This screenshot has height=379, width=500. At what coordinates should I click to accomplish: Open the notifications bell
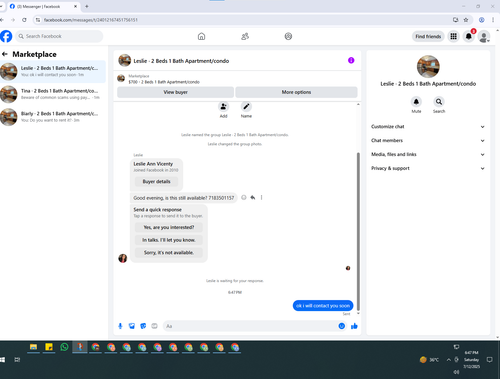point(469,36)
